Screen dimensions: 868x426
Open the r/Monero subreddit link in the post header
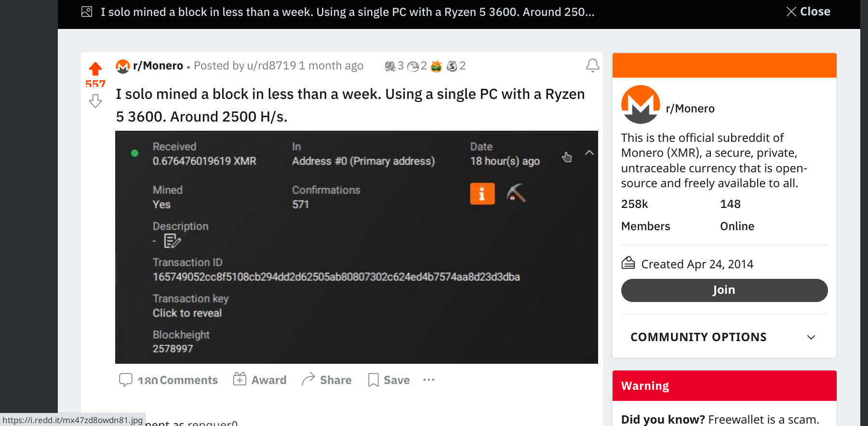pyautogui.click(x=158, y=66)
